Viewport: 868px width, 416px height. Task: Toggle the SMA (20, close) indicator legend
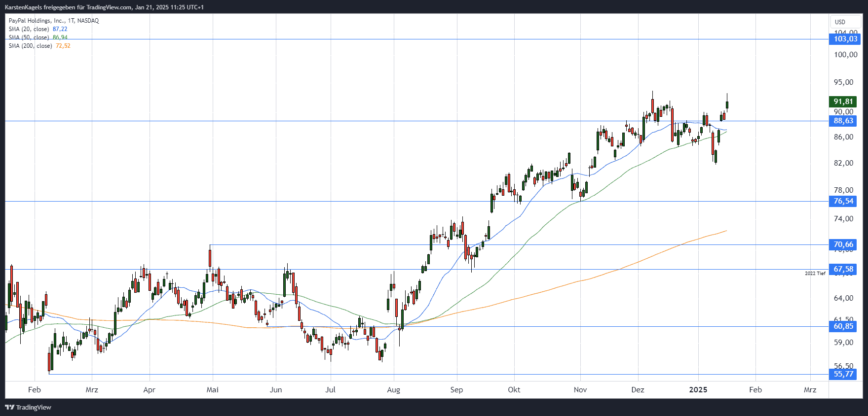[x=29, y=29]
